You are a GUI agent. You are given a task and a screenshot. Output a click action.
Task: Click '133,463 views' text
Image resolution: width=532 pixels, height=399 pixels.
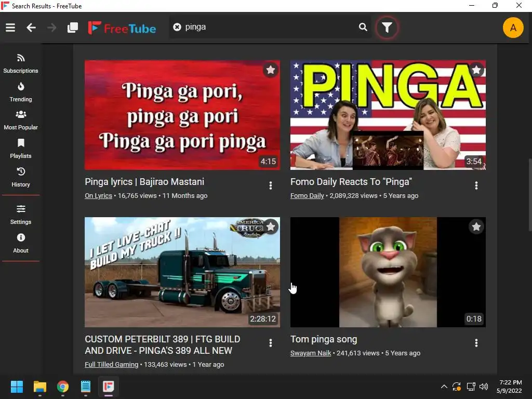point(165,364)
